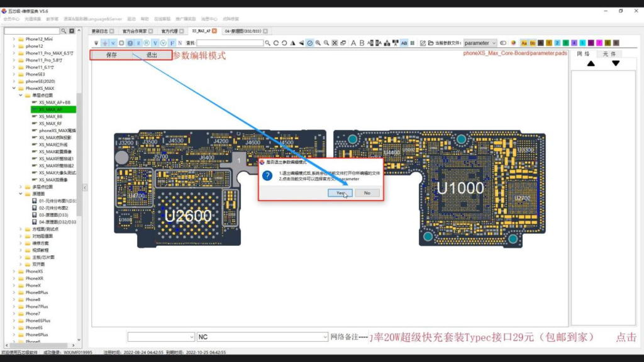Collapse the 单层点位图 folder
Screen dimensions: 644x362
(21, 96)
